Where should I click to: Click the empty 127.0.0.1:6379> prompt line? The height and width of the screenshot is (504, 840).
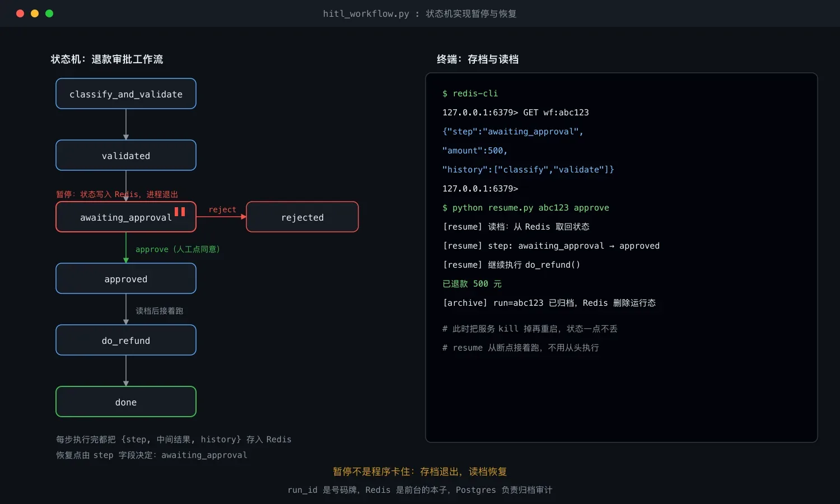[480, 189]
